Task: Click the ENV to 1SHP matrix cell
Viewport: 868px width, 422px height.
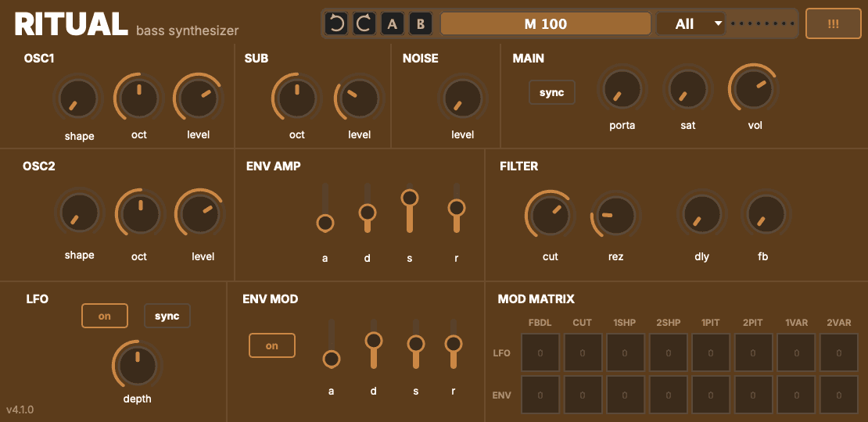Action: click(x=625, y=395)
